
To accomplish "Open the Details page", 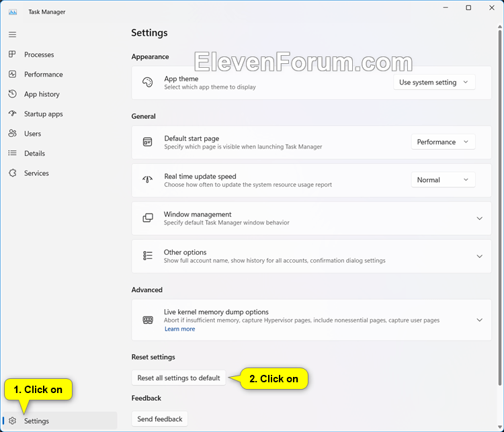I will click(x=61, y=153).
